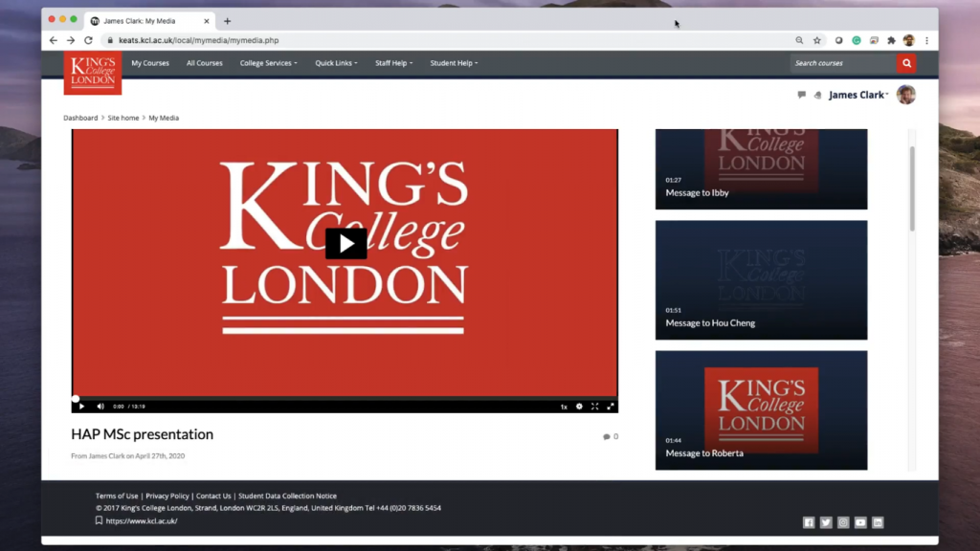Click My Media breadcrumb
Viewport: 980px width, 551px height.
(x=164, y=118)
